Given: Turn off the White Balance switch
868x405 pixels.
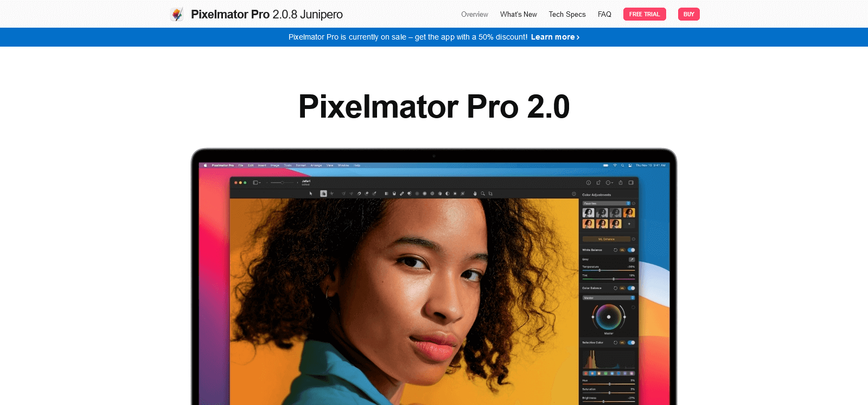Looking at the screenshot, I should pos(631,250).
